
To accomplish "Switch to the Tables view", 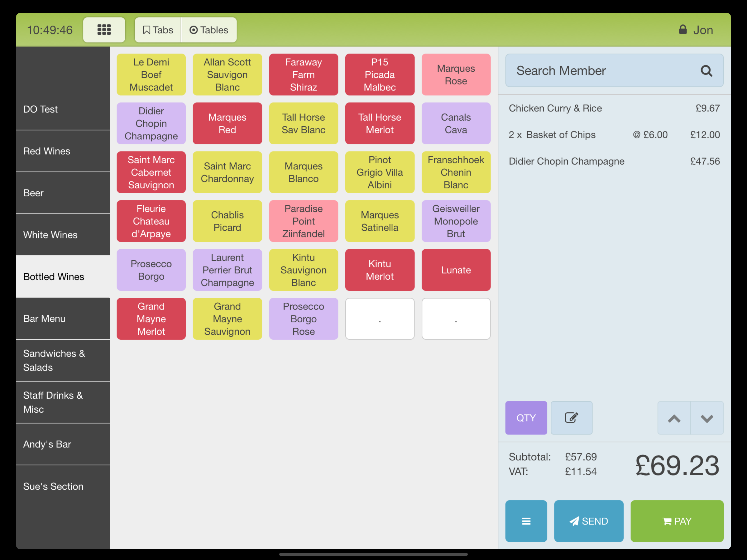I will (x=209, y=30).
